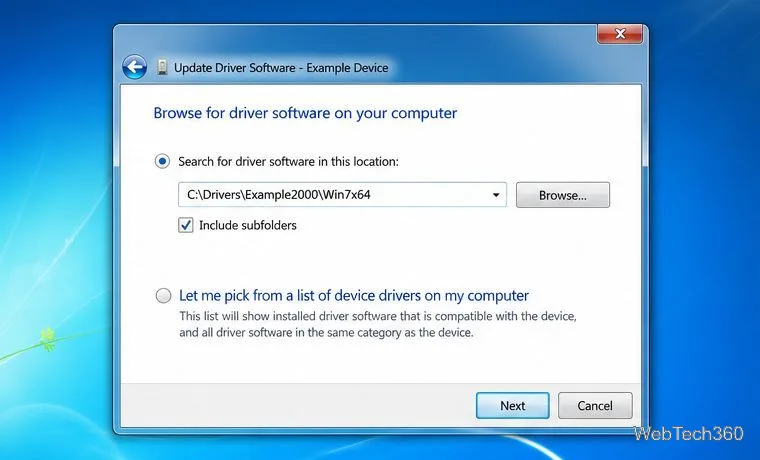Select the "Let me pick from a list" radio

[x=163, y=295]
